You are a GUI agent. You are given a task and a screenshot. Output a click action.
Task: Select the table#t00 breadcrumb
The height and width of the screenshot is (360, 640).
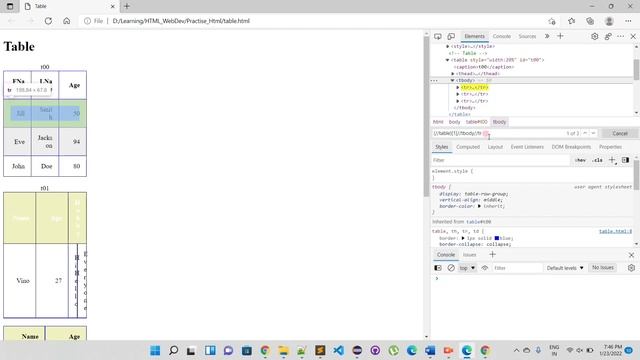click(476, 122)
